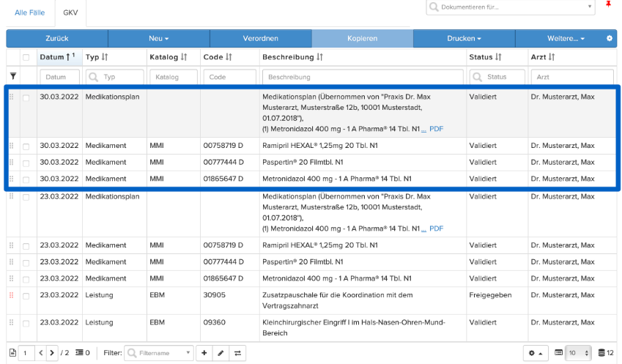Switch to the GKV tab

click(x=70, y=12)
